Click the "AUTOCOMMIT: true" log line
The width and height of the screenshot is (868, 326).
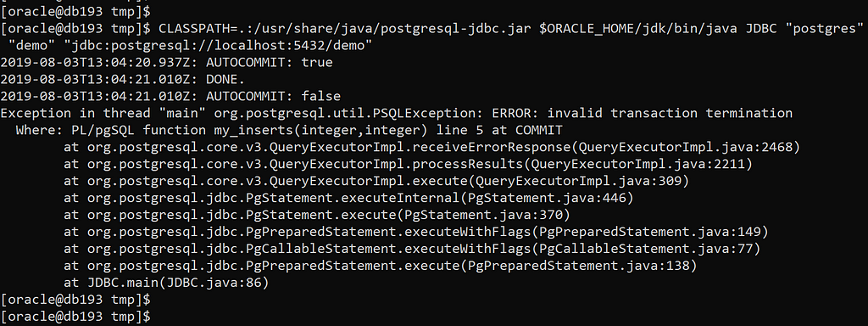point(167,62)
